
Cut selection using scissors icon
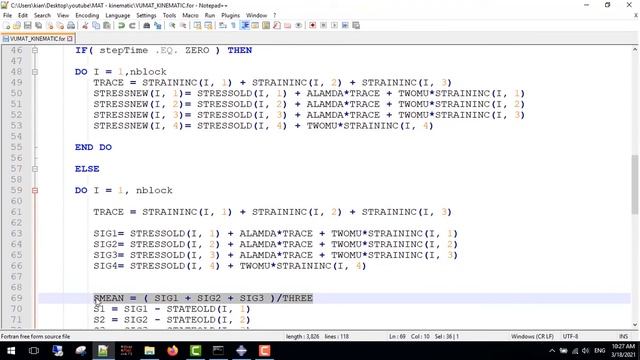85,25
